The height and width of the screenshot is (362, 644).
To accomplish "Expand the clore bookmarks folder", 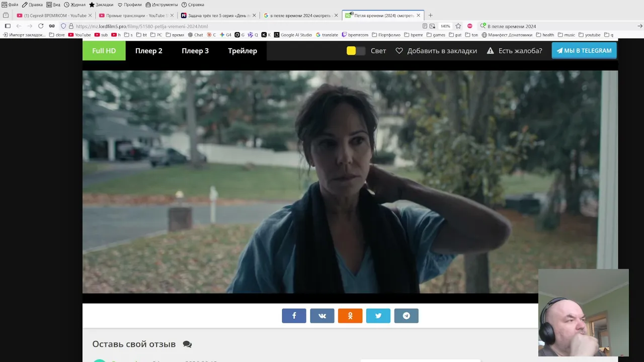I will (x=57, y=35).
